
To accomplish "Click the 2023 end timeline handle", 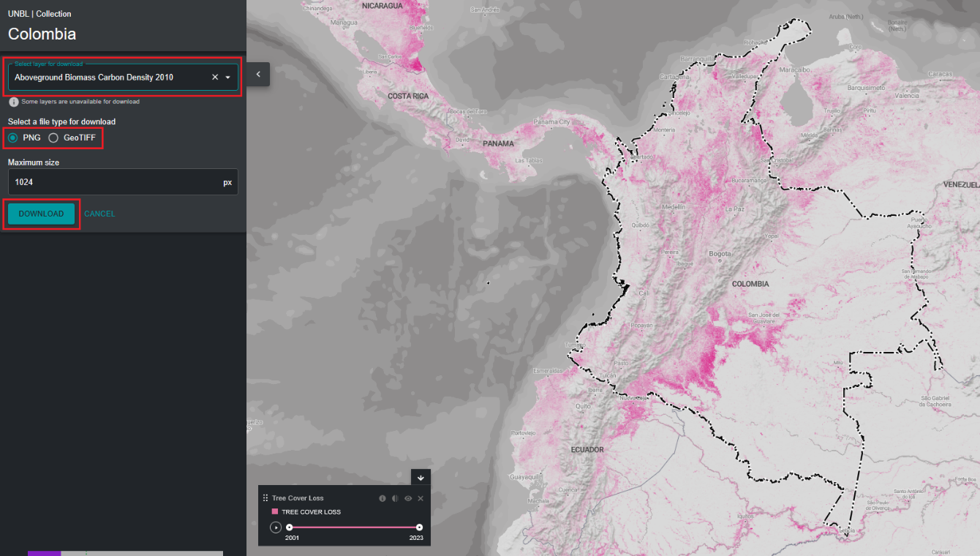I will [419, 527].
